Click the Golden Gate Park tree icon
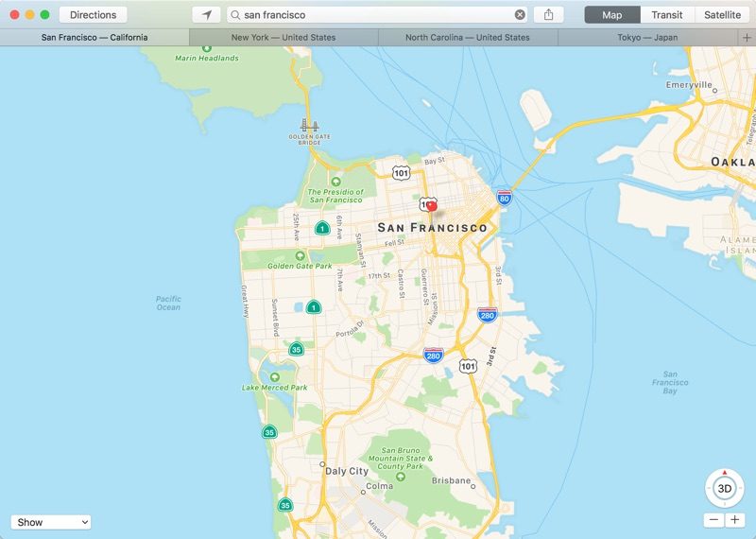 click(x=300, y=255)
